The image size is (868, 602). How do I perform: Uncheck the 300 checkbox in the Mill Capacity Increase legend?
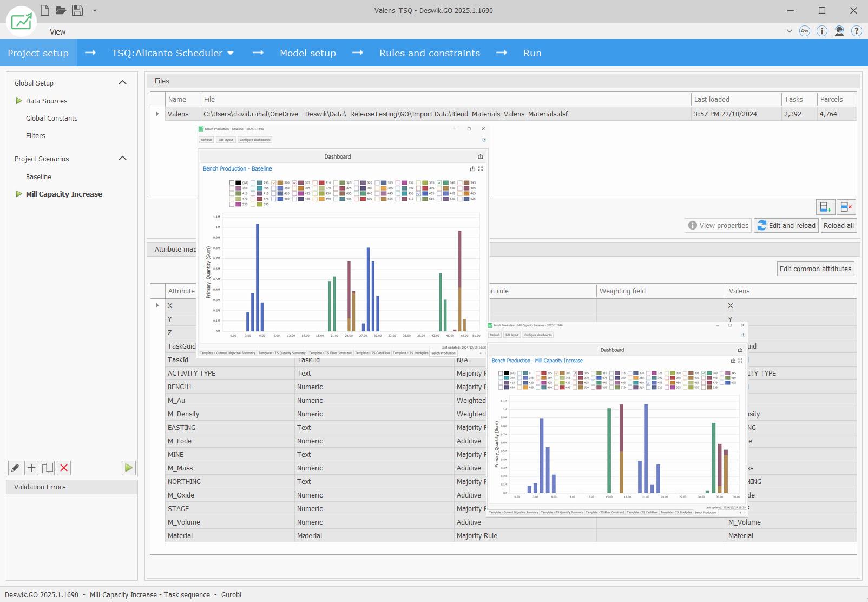coord(556,373)
